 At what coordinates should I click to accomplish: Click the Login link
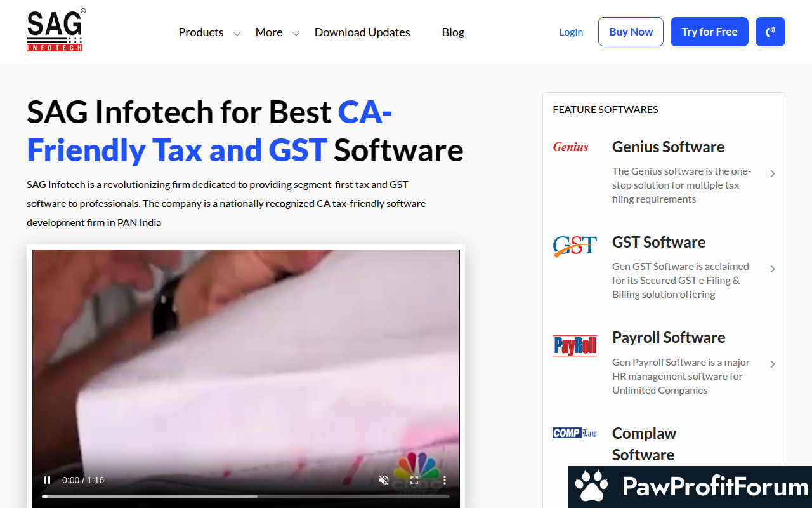tap(571, 32)
